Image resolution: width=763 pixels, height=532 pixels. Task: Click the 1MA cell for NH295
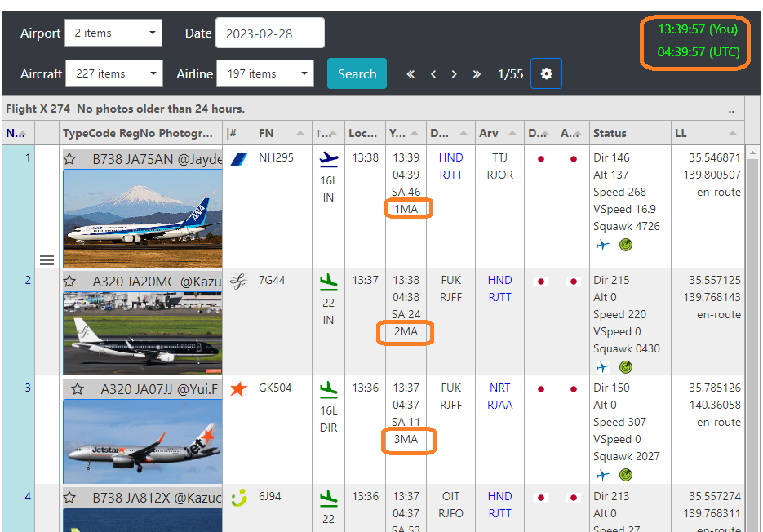(x=406, y=209)
